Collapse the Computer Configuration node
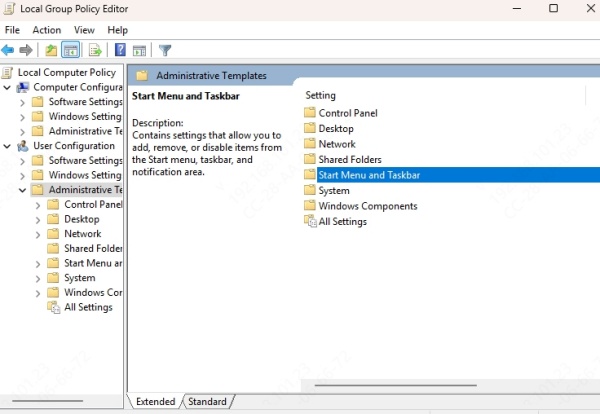Viewport: 600px width, 414px height. tap(7, 88)
